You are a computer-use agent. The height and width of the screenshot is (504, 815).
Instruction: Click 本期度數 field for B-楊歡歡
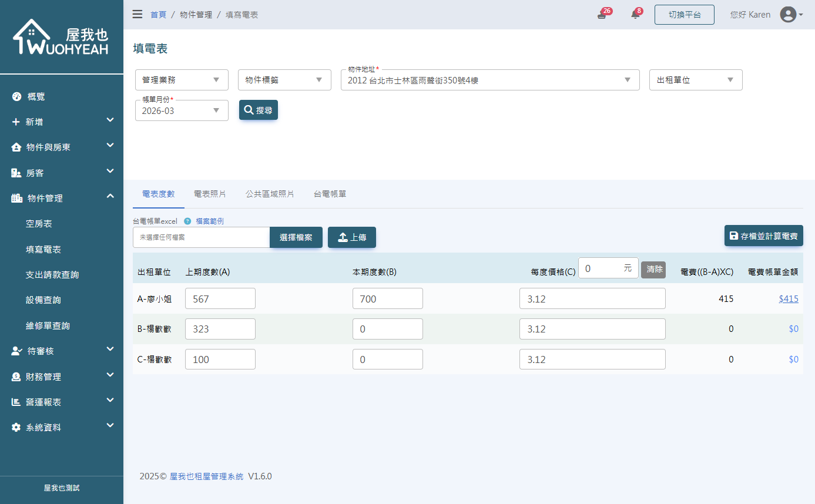tap(387, 329)
